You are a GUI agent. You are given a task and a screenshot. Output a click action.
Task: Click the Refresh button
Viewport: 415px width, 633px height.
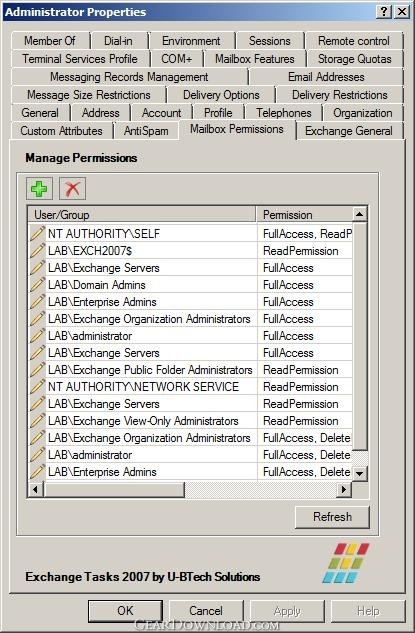click(x=332, y=517)
